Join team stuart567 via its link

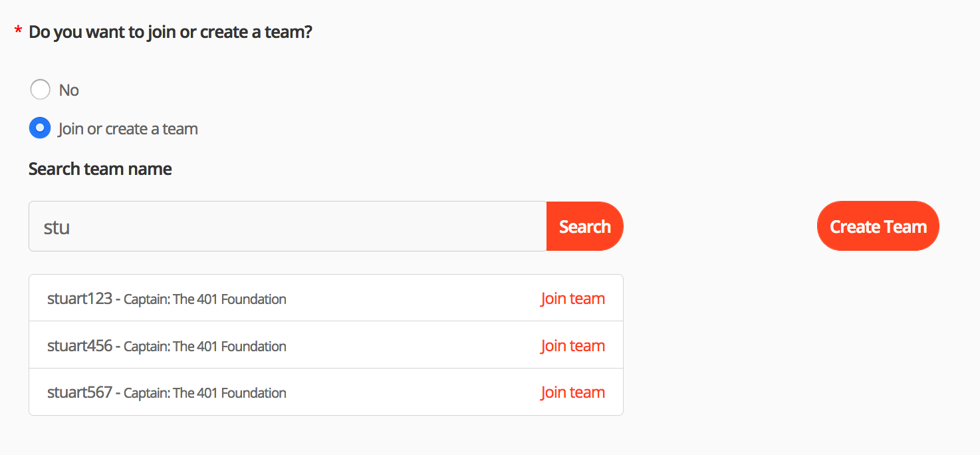tap(572, 392)
